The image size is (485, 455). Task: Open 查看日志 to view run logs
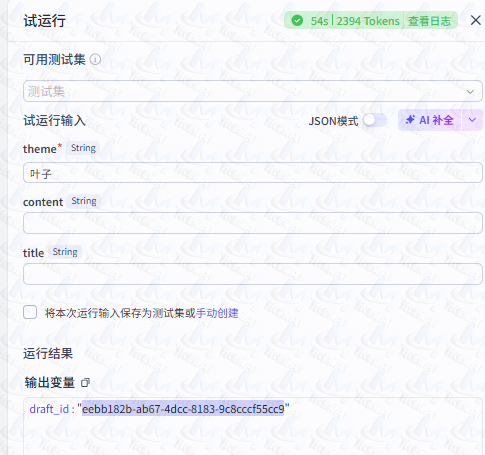coord(429,21)
